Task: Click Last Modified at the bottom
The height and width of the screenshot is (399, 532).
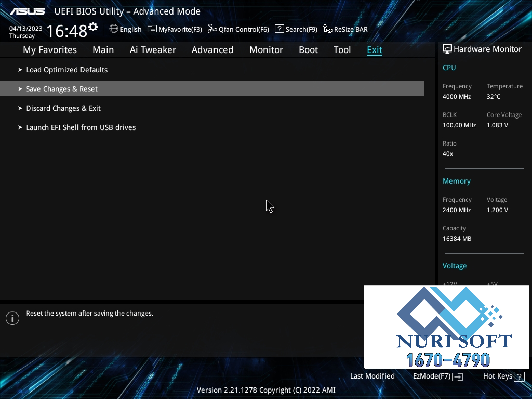Action: point(372,376)
